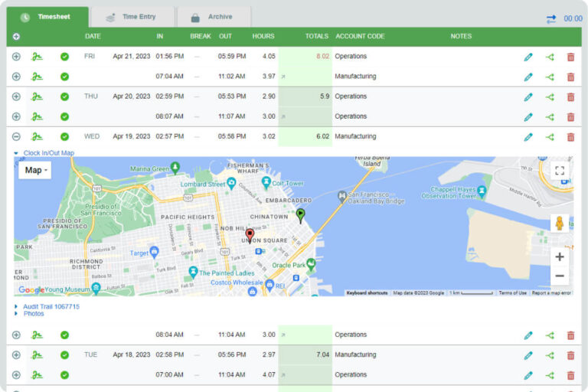The image size is (588, 392).
Task: Open the Map type dropdown
Action: click(x=35, y=170)
